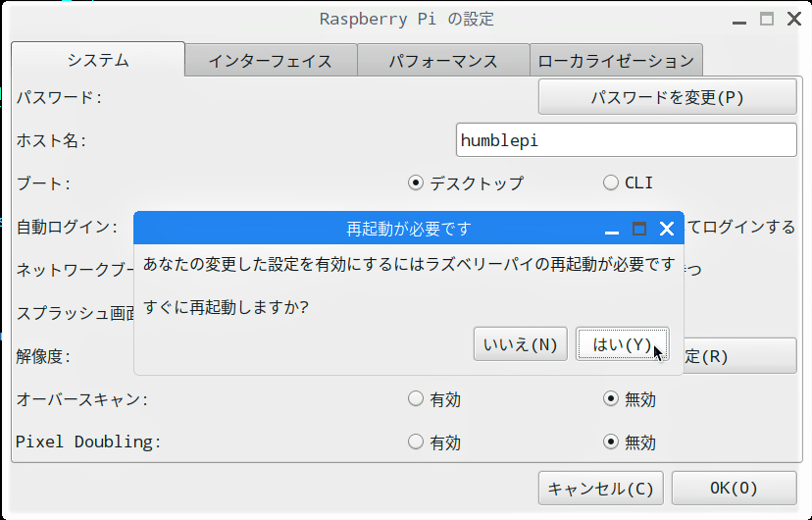Click the パスワード: label
The height and width of the screenshot is (520, 812).
tap(59, 97)
